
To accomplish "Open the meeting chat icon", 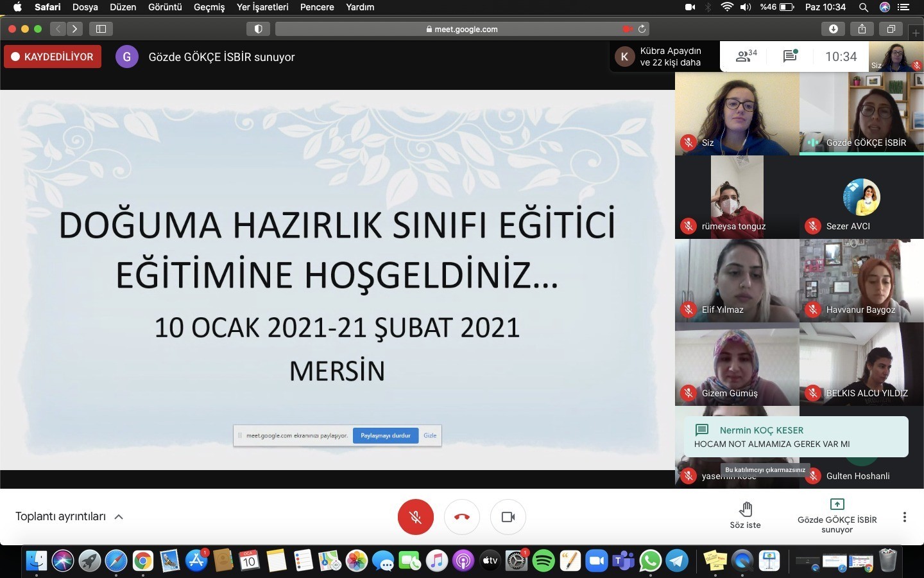I will [x=790, y=57].
